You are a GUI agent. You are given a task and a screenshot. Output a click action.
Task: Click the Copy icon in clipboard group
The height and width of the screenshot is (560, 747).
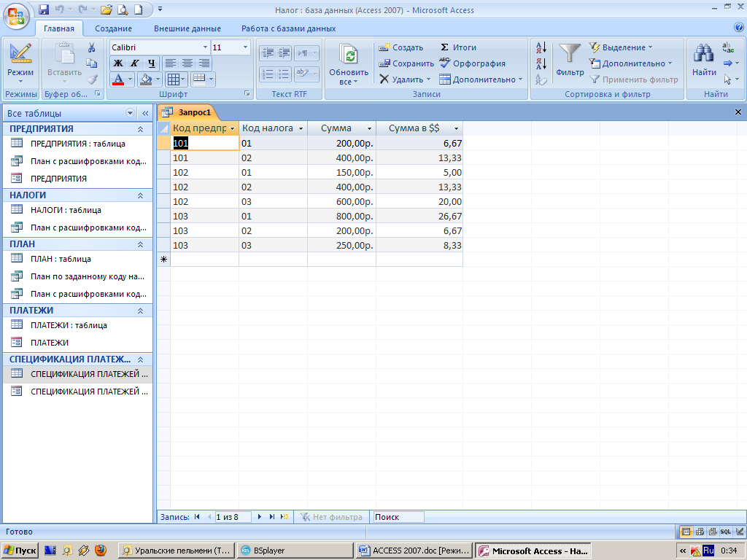point(91,63)
